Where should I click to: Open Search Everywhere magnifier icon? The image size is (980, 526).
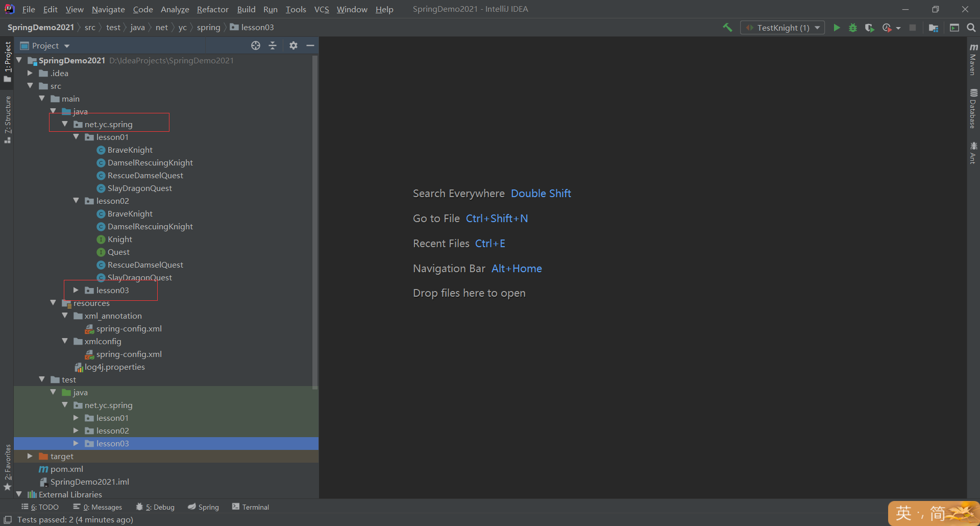pyautogui.click(x=971, y=28)
